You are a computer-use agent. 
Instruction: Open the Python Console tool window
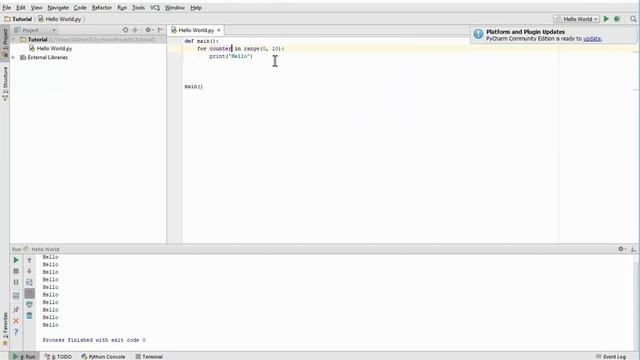pyautogui.click(x=103, y=356)
